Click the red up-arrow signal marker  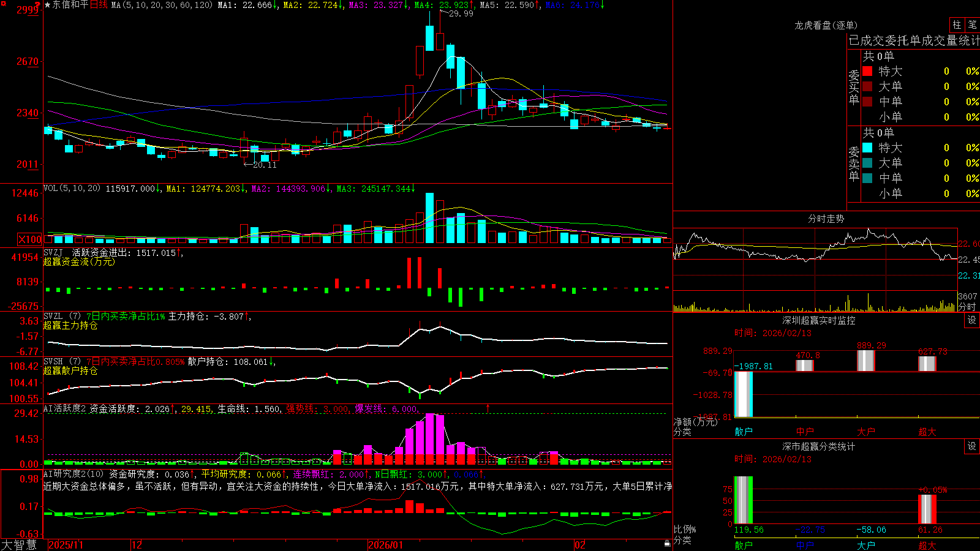point(488,408)
